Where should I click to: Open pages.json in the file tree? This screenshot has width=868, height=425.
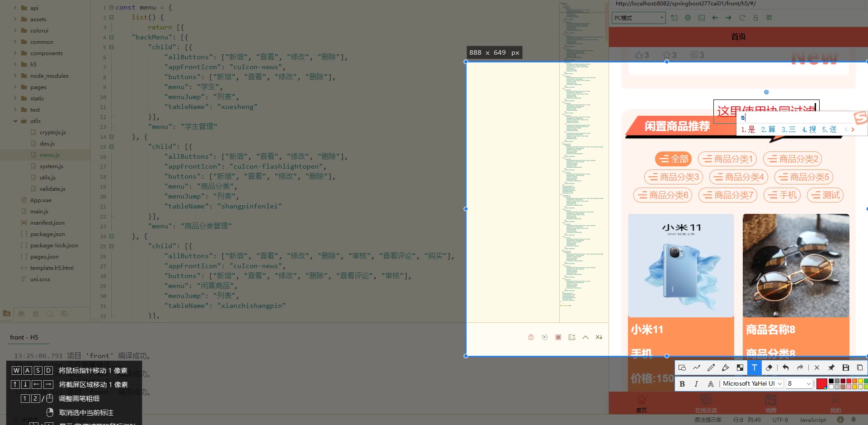tap(44, 256)
